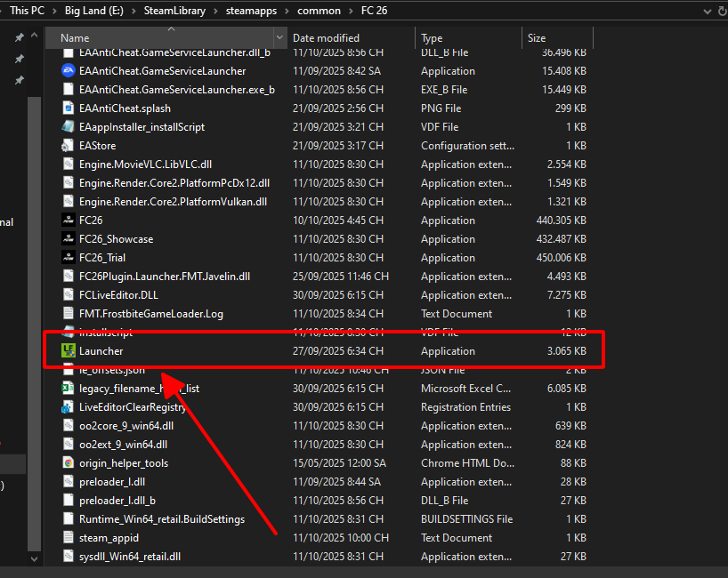Select the EAappInstaller_installScript file icon

click(x=68, y=127)
